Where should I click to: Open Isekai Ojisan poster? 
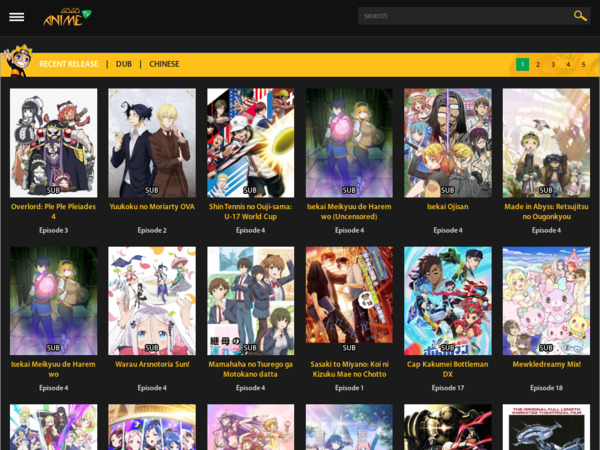448,143
